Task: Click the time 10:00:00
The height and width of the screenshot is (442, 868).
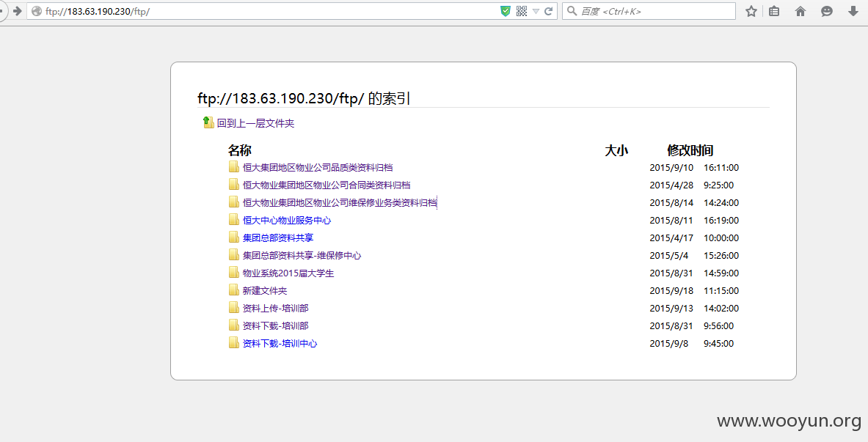Action: (x=721, y=238)
